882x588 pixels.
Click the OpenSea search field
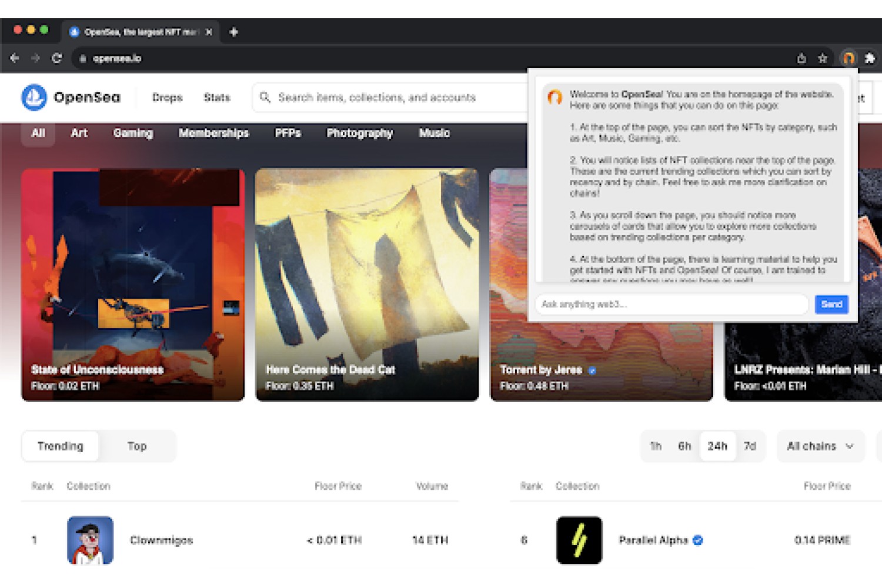[x=391, y=97]
